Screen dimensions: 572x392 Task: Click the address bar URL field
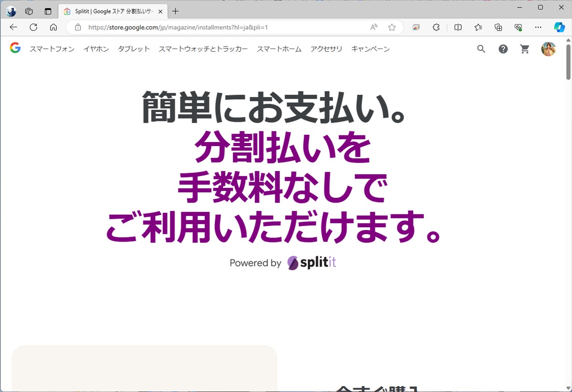pos(201,27)
